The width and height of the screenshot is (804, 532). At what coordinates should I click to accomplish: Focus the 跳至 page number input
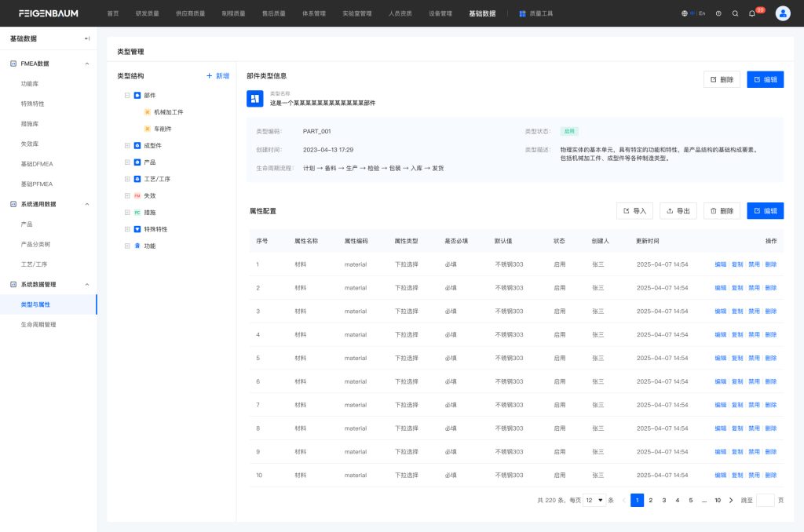[x=766, y=501]
